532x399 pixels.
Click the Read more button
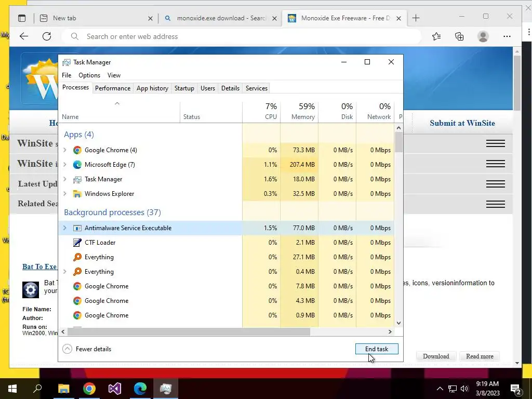[480, 356]
